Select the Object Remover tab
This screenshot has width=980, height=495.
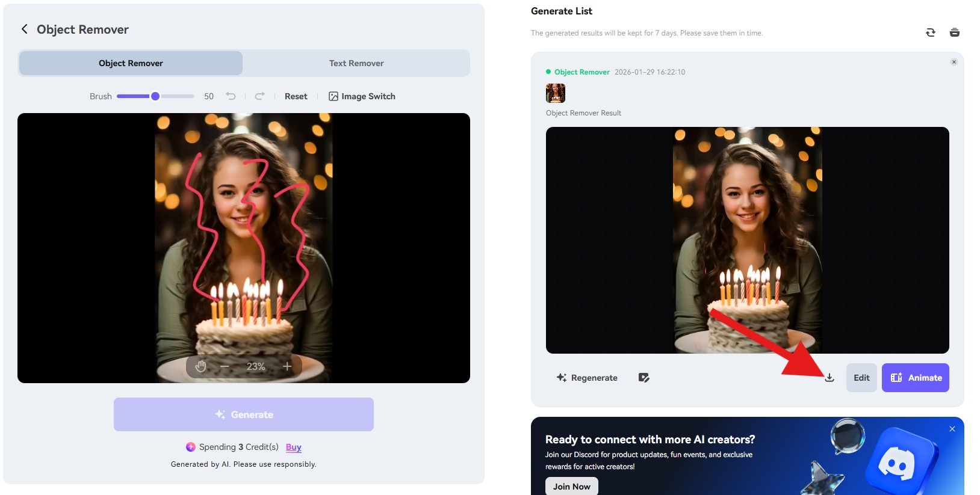click(131, 63)
